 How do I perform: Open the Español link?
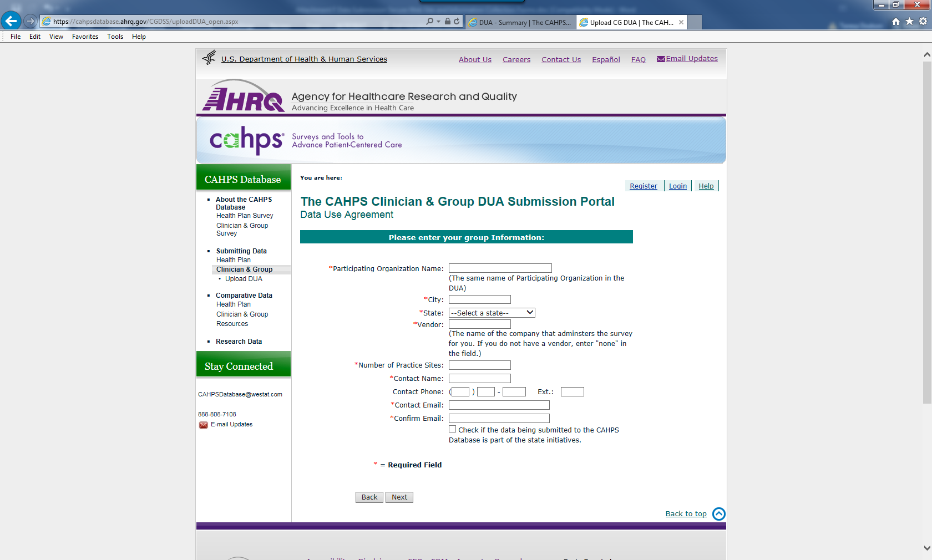click(606, 60)
